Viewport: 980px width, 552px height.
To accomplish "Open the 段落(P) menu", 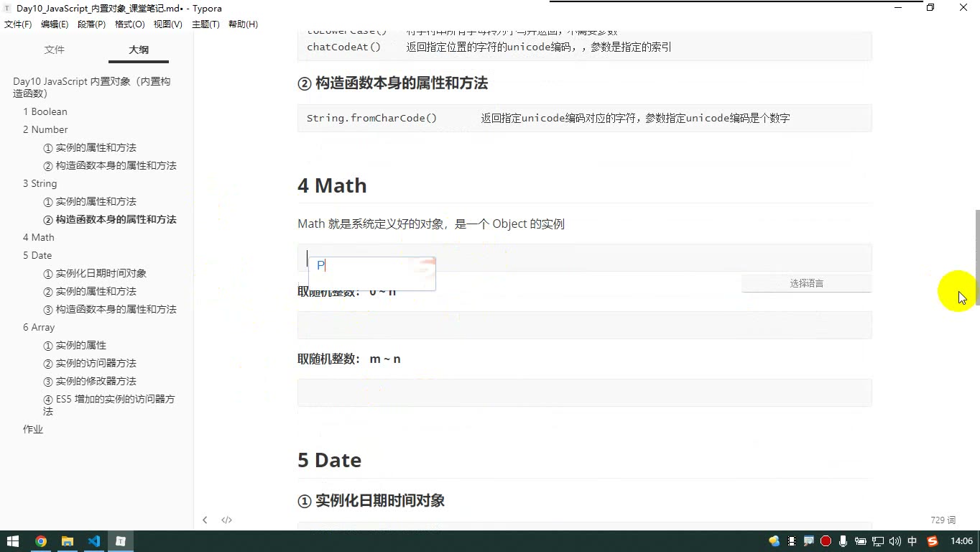I will pyautogui.click(x=91, y=24).
